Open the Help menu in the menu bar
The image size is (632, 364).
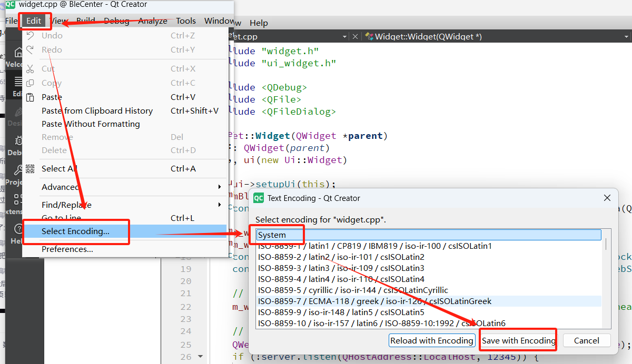[259, 23]
